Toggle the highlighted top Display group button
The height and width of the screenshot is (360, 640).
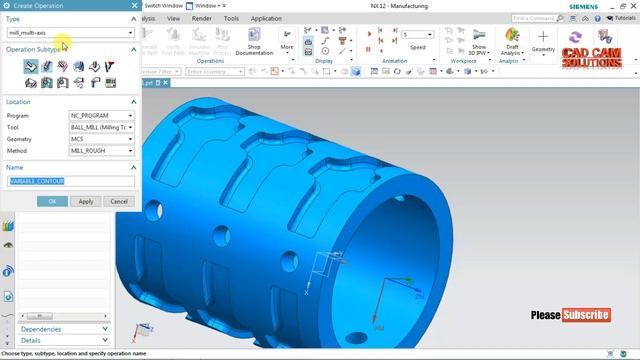[x=308, y=41]
